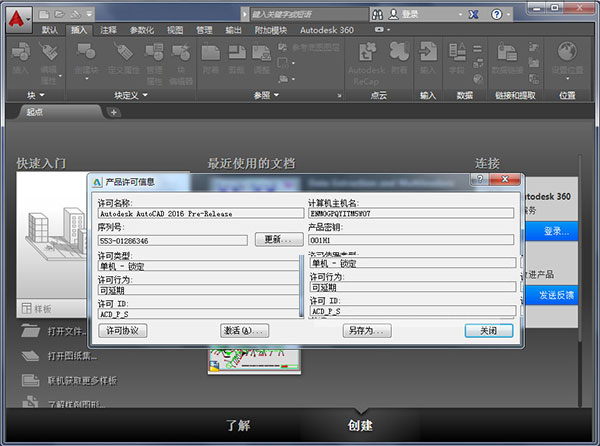The image size is (600, 446).
Task: Open the dropdown arrow next to Help
Action: pyautogui.click(x=509, y=15)
